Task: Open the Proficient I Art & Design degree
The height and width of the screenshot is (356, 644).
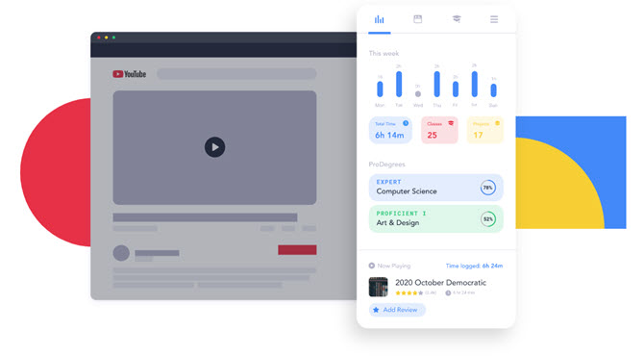Action: pos(435,218)
